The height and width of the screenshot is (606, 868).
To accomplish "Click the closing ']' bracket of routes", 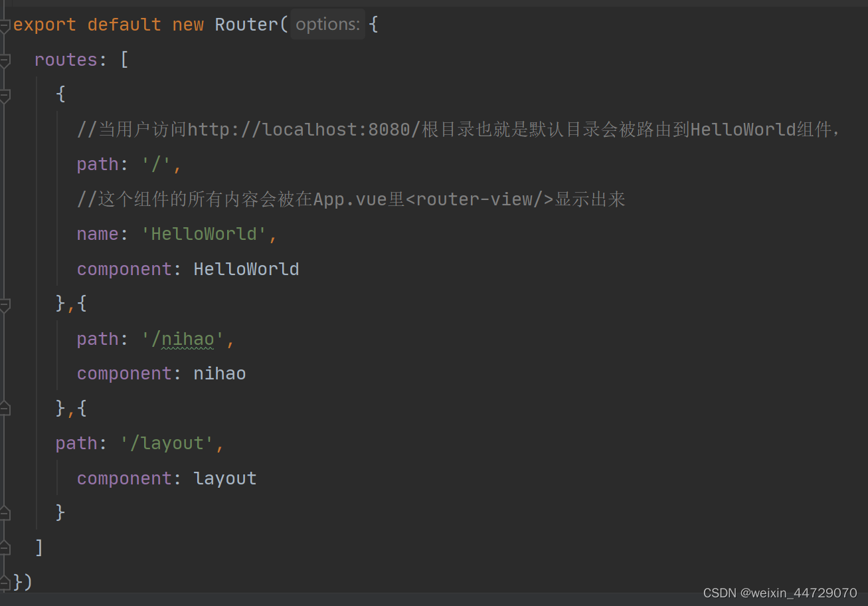I will coord(39,548).
